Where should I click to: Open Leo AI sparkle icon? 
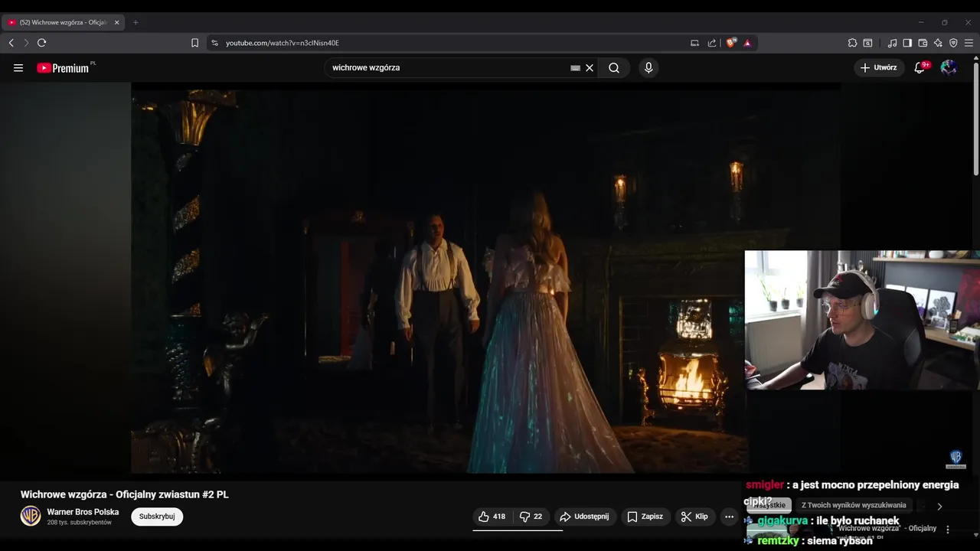(x=938, y=43)
